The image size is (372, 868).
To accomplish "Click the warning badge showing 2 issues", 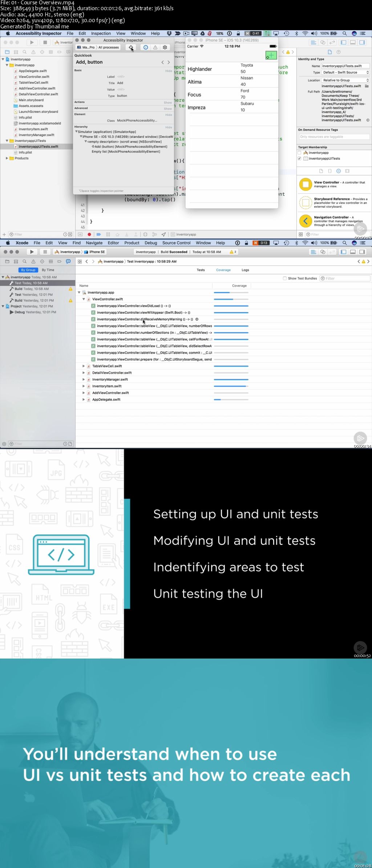I will tap(233, 252).
